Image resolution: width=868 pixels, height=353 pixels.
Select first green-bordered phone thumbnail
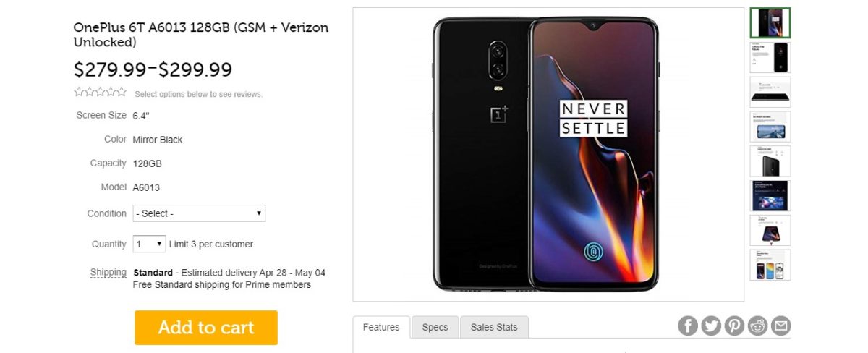click(770, 23)
